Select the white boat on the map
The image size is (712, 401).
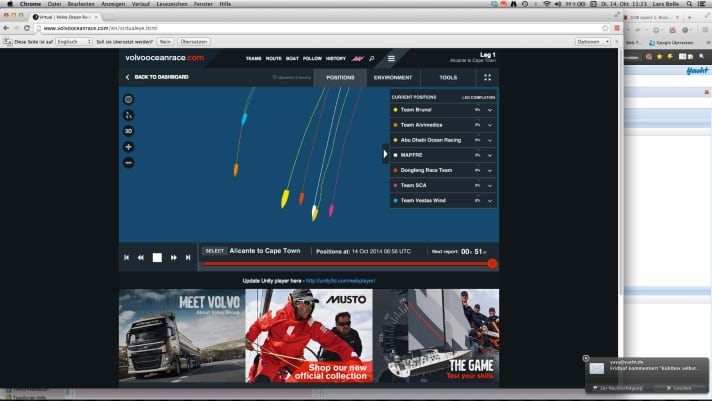pos(314,213)
